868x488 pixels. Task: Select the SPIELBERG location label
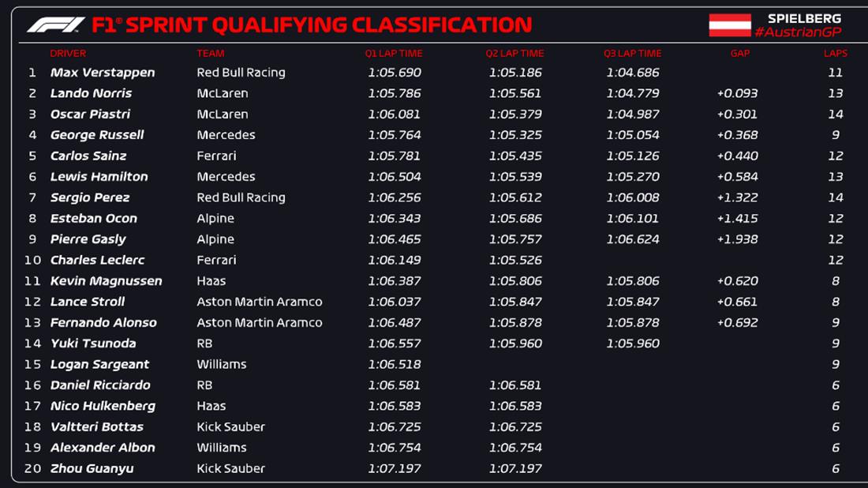tap(804, 18)
